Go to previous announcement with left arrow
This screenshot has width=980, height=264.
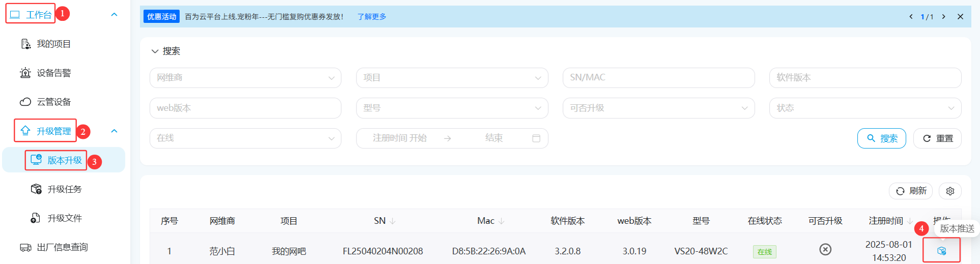click(911, 17)
